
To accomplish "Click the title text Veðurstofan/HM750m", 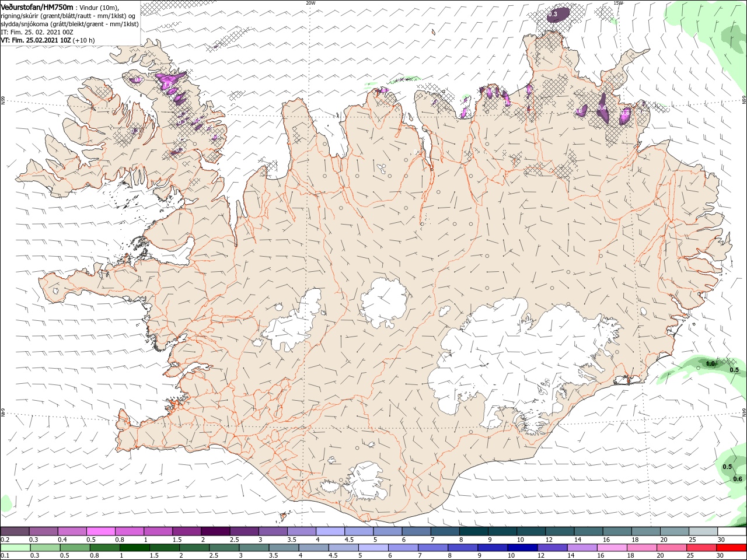I will [x=37, y=6].
